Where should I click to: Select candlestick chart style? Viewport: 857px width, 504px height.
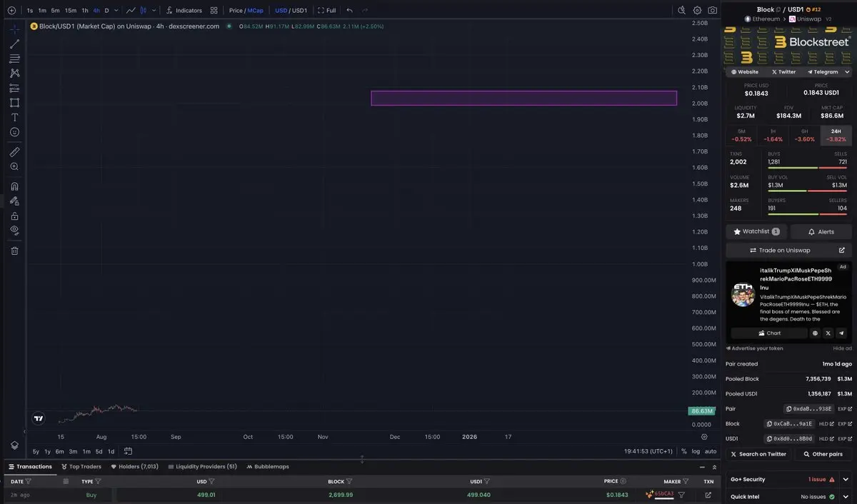point(144,11)
